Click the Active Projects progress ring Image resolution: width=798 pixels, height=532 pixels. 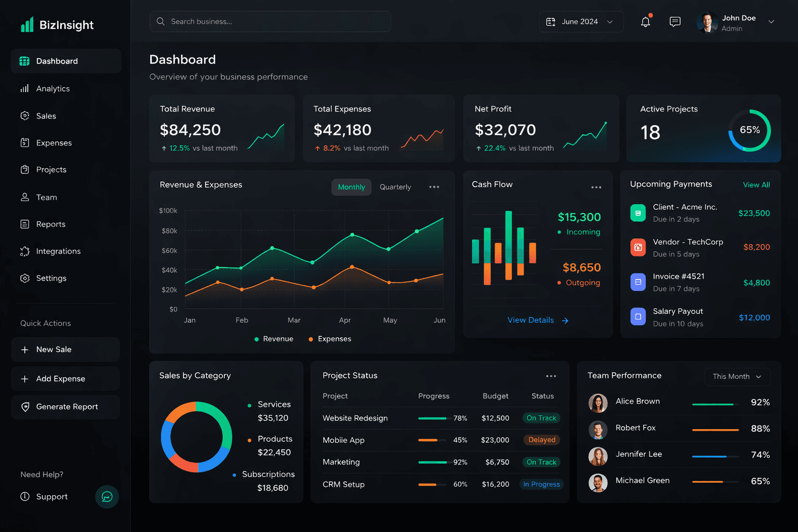(749, 131)
